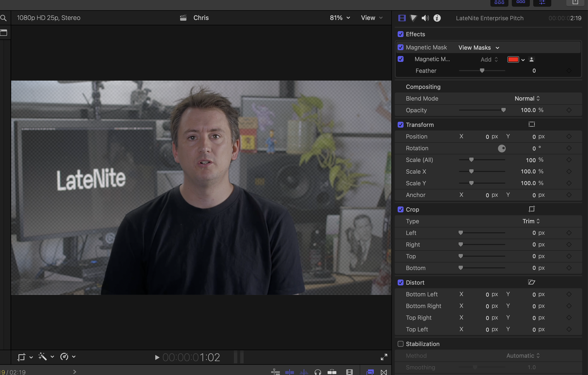Open the Crop Type Trim popup
The height and width of the screenshot is (375, 588).
(531, 221)
